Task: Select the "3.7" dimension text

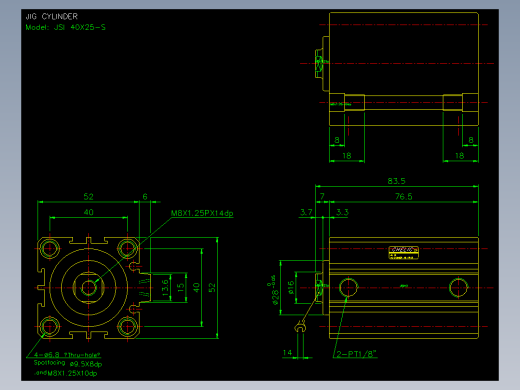Action: click(306, 212)
